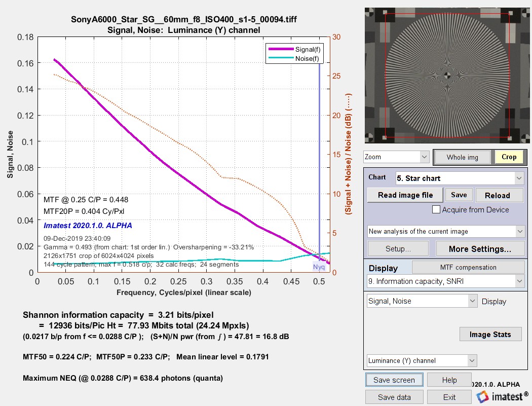The width and height of the screenshot is (532, 406).
Task: Click the Shannon information capacity result text
Action: pyautogui.click(x=118, y=315)
